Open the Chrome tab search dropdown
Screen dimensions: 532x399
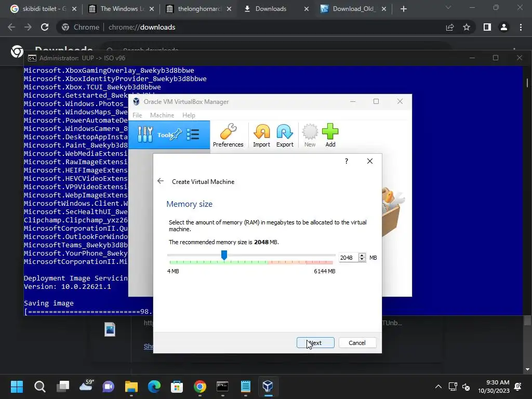coord(448,7)
